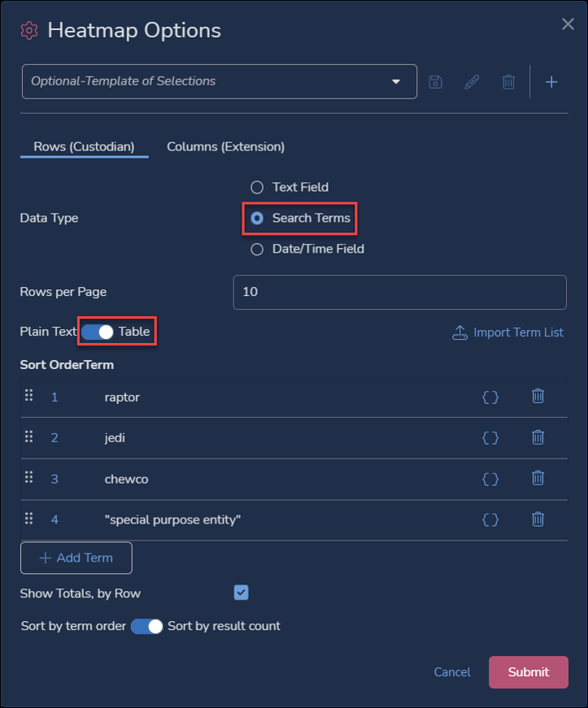Click the edit template pencil icon
588x708 pixels.
(472, 82)
